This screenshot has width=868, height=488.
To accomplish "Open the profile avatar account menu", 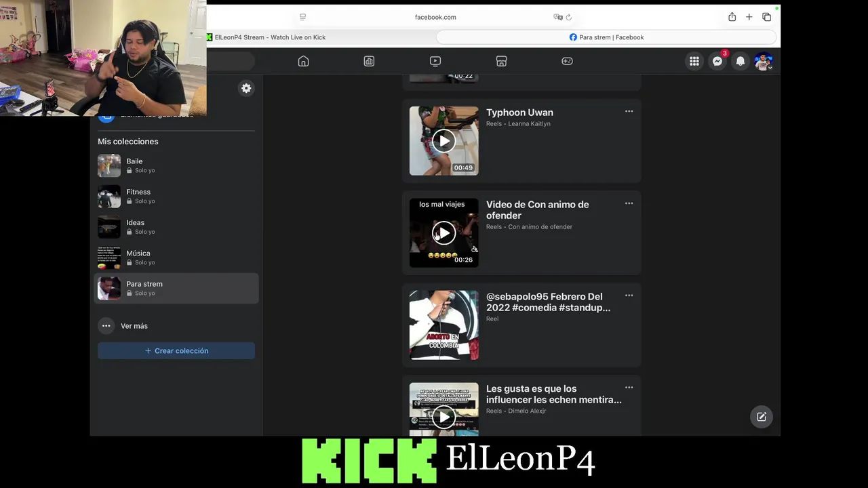I will 764,61.
